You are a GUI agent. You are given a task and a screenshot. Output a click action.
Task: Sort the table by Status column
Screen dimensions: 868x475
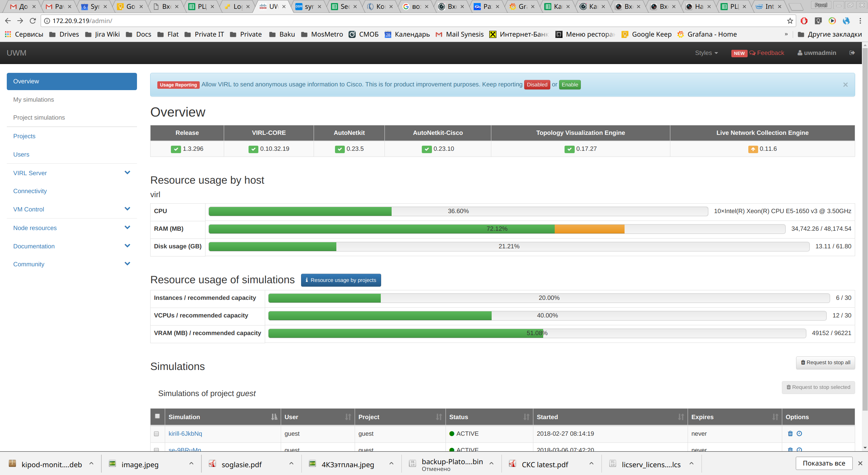click(x=526, y=417)
